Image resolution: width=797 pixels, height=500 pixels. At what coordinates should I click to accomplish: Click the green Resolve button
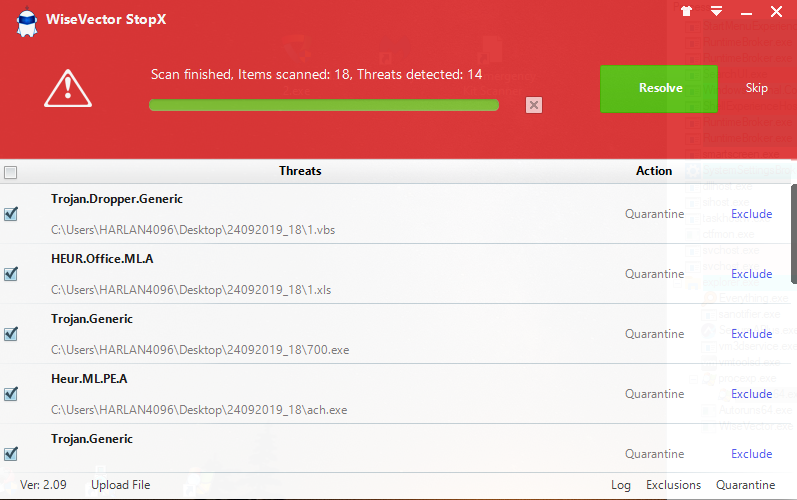click(x=659, y=88)
